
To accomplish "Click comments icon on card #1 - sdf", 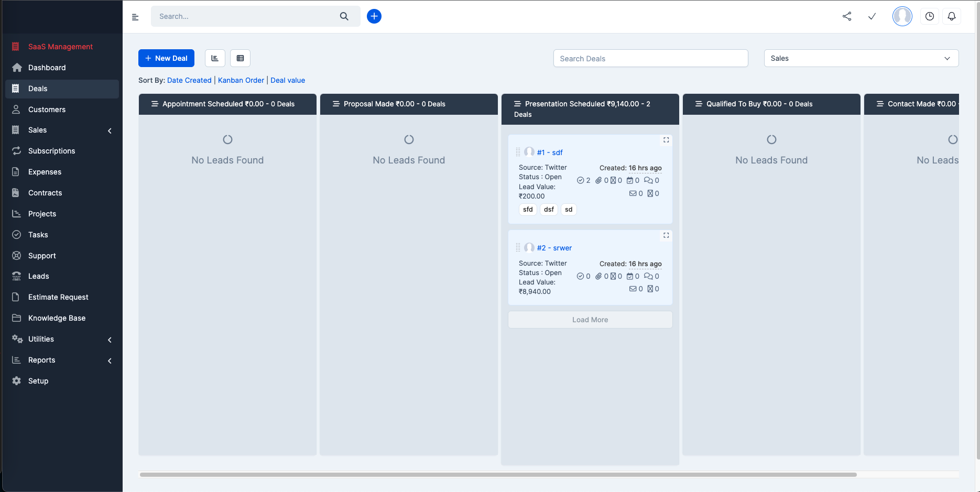I will 648,180.
